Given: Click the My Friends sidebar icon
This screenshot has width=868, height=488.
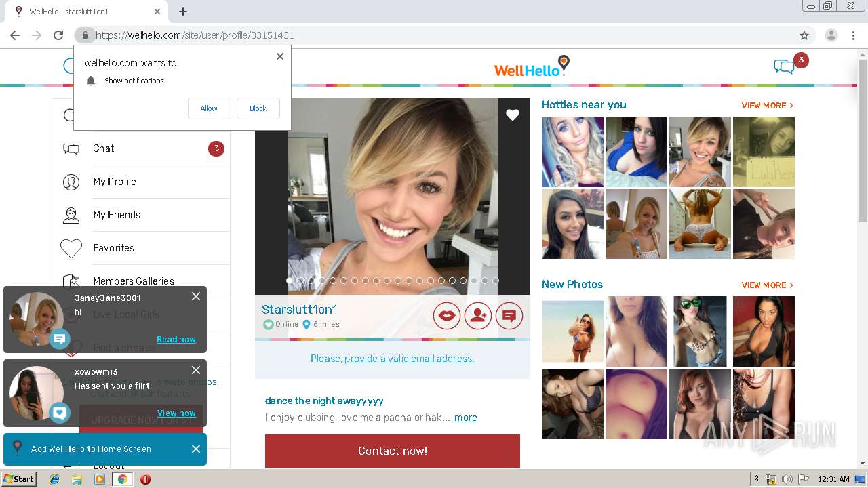Looking at the screenshot, I should point(71,215).
